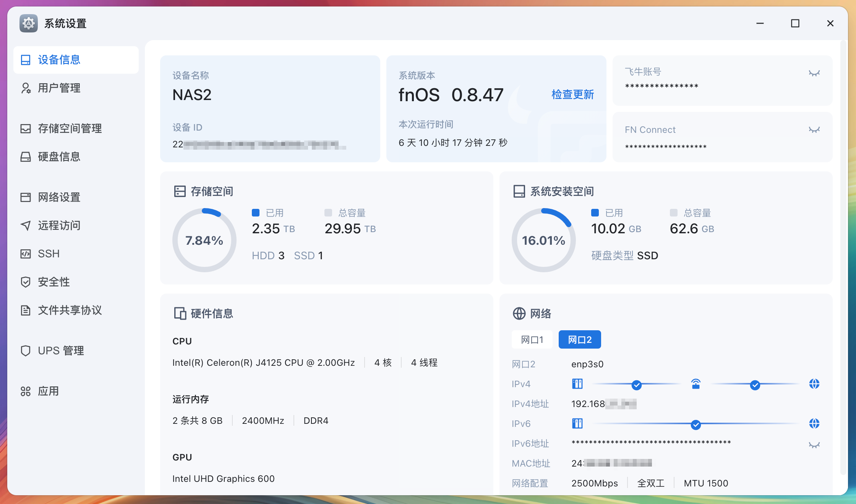The width and height of the screenshot is (856, 504).
Task: Click the 2500Mbps link speed value
Action: point(595,483)
